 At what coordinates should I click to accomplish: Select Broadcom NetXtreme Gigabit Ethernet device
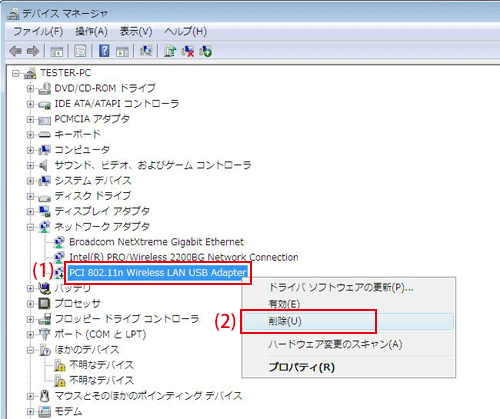[x=156, y=242]
